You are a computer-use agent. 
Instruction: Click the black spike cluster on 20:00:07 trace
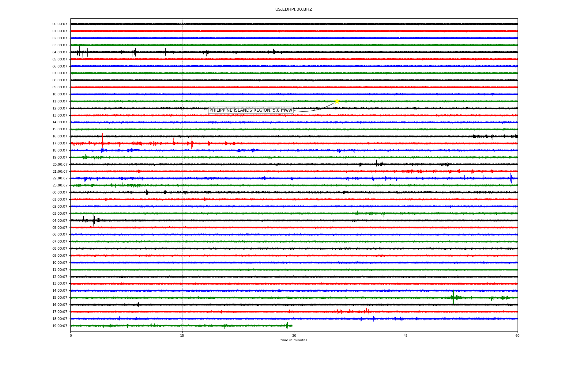click(x=379, y=164)
